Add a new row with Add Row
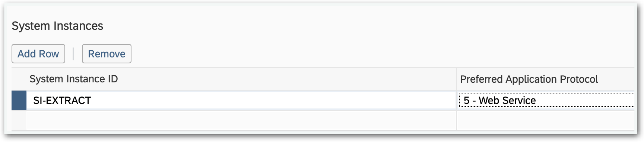 tap(38, 54)
